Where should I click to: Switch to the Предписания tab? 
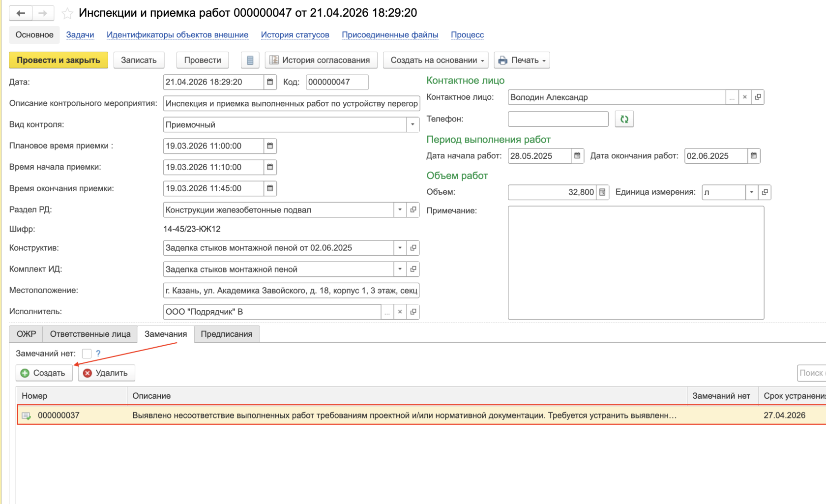(x=227, y=334)
